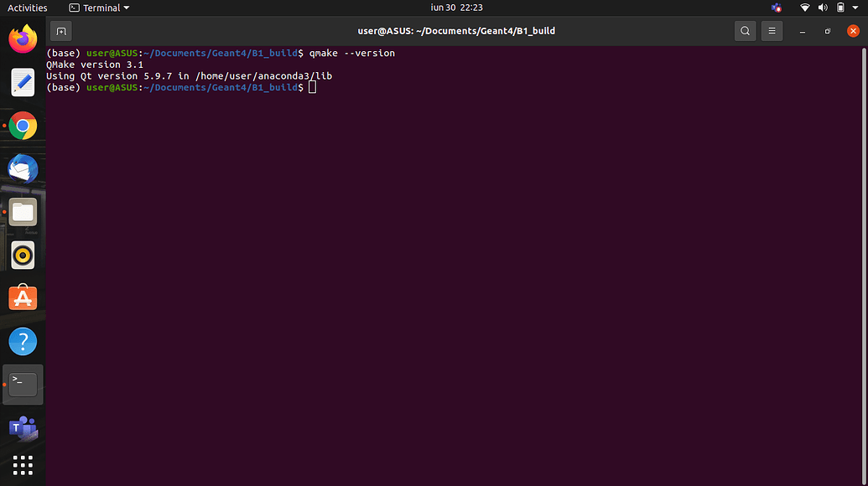
Task: Expand the system menu arrow in top bar
Action: (x=856, y=8)
